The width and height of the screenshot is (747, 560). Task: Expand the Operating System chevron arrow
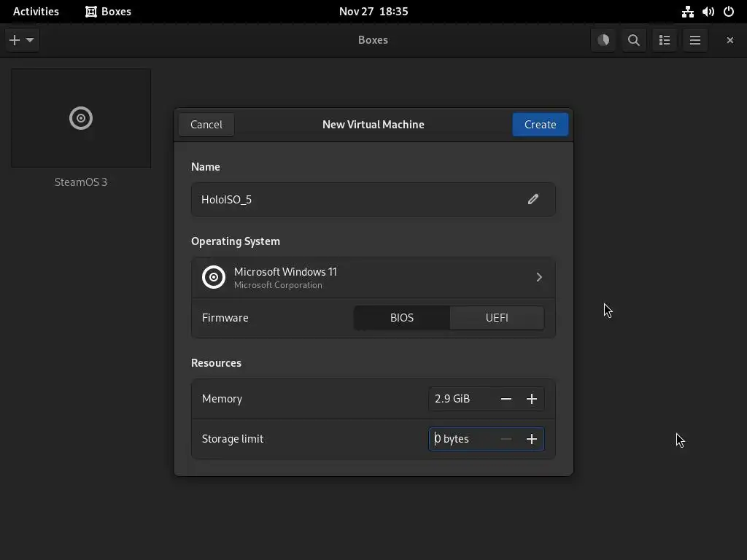(539, 277)
